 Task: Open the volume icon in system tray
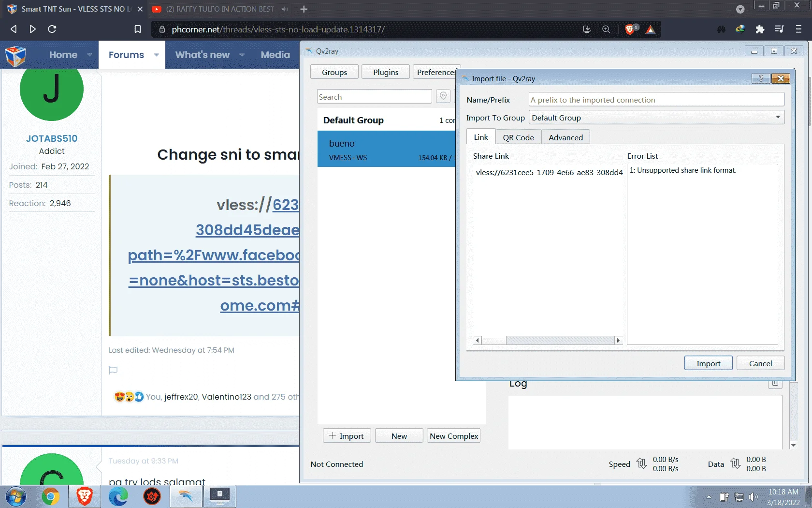[x=753, y=497]
